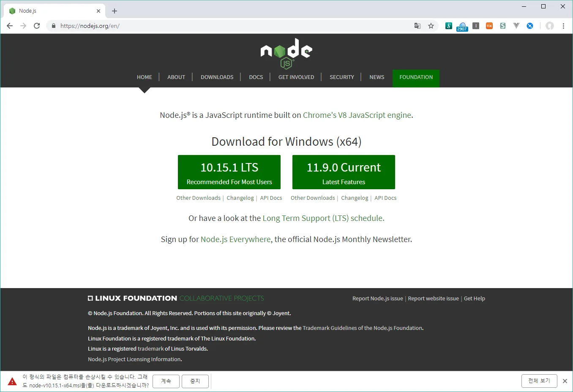
Task: Close the Node.js tab
Action: (x=98, y=11)
